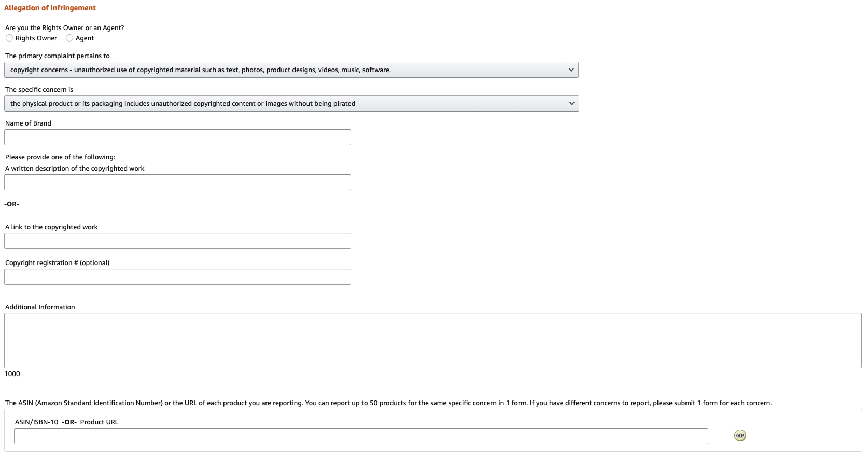Click the Name of Brand field

(177, 137)
